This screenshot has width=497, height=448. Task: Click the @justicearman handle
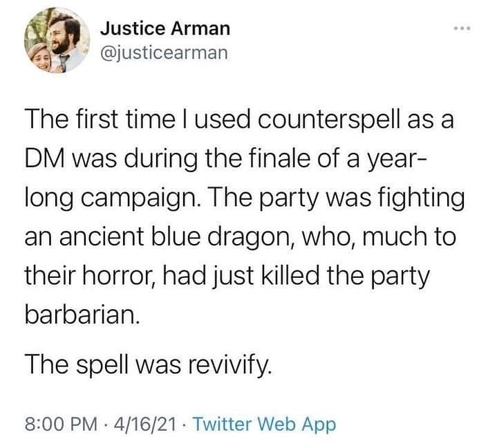(x=164, y=53)
